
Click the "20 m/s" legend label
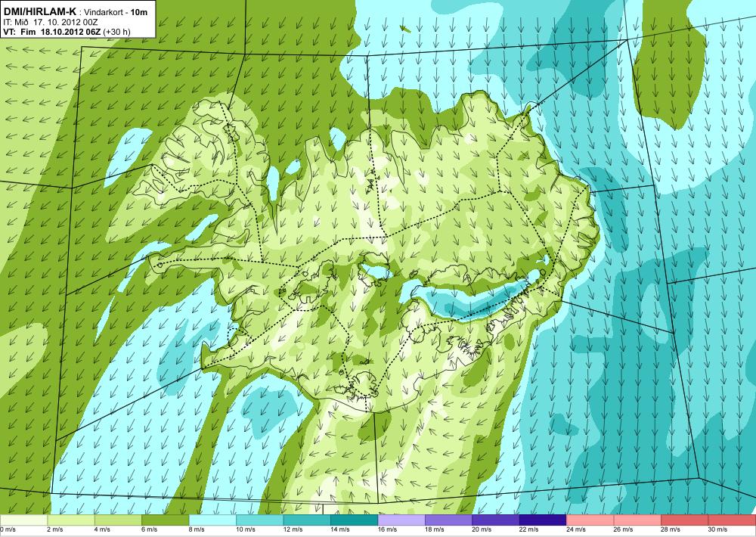pos(482,529)
